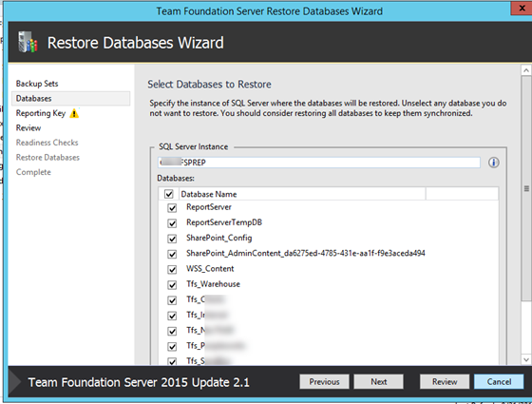Toggle the checkbox for the Tfs_I database
The image size is (532, 404).
tap(172, 316)
